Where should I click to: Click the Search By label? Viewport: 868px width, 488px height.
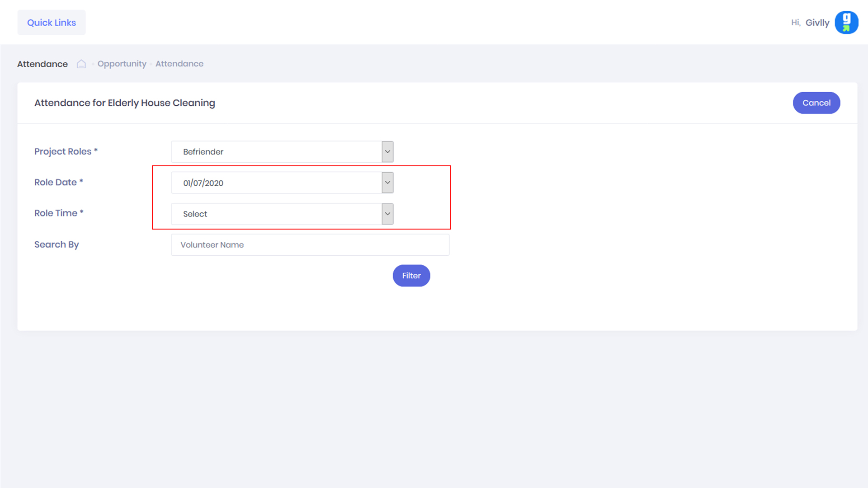click(57, 244)
